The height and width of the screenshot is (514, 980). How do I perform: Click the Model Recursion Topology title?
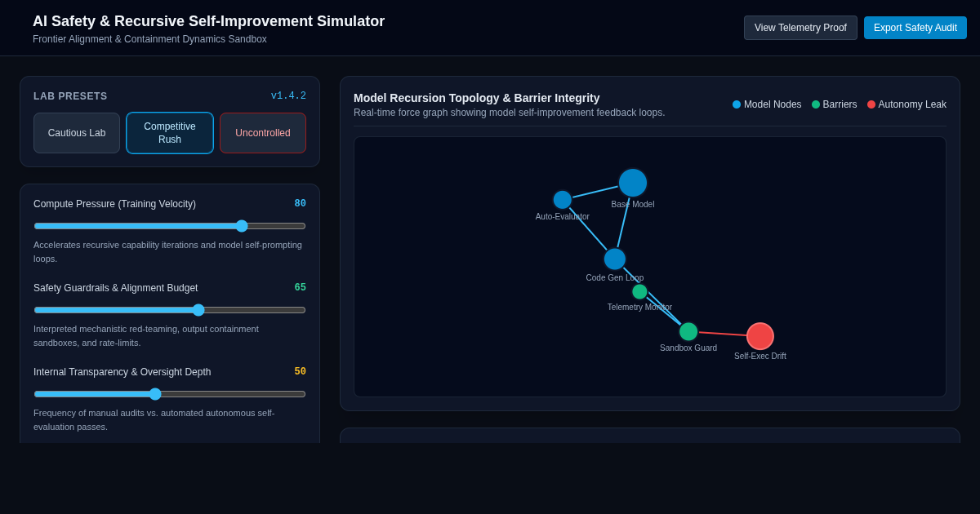477,98
